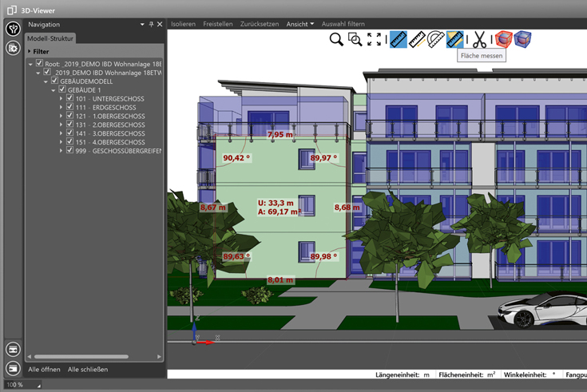Open the Ansicht dropdown menu

point(300,24)
